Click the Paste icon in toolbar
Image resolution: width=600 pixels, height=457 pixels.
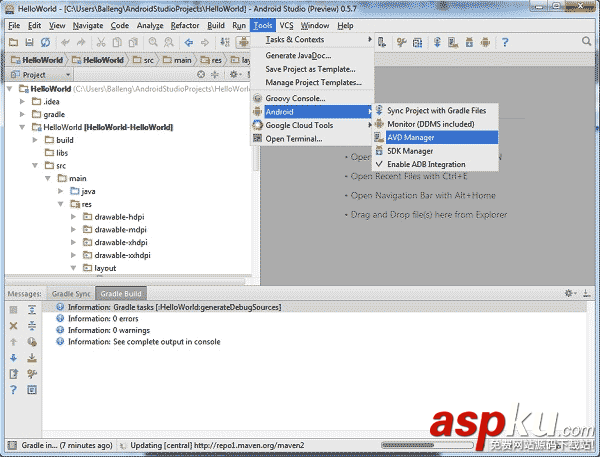pos(133,42)
